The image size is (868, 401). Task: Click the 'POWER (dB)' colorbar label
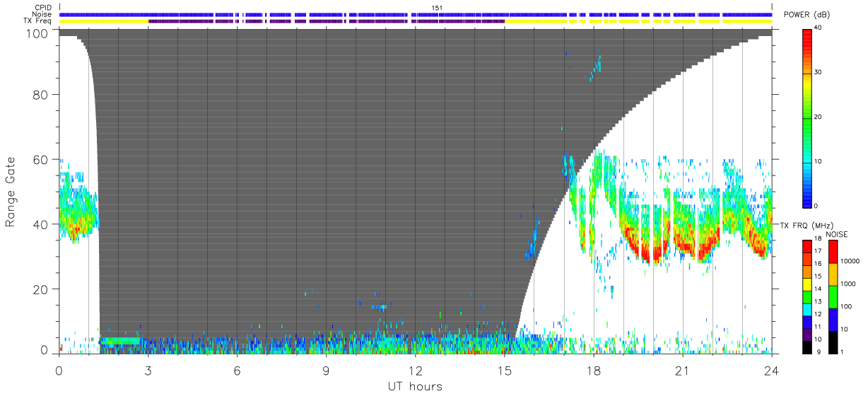coord(808,15)
